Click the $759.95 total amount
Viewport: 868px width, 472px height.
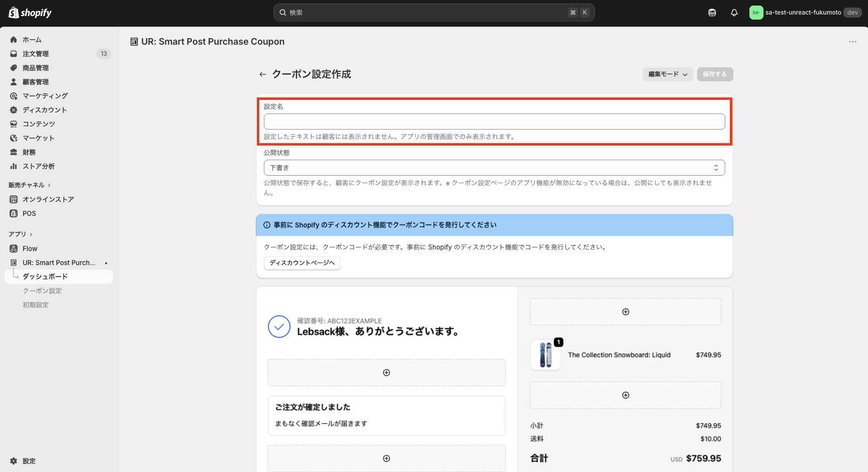[703, 458]
